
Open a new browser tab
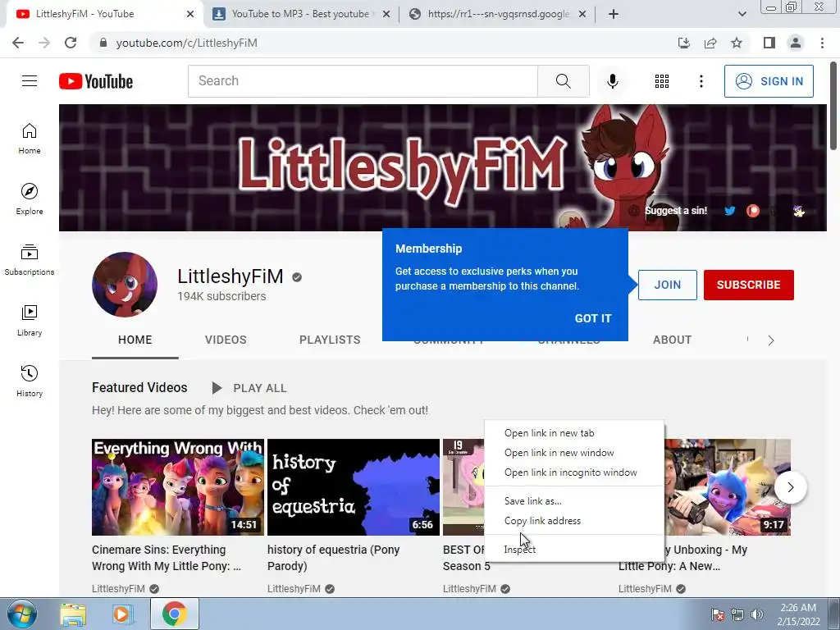pyautogui.click(x=614, y=14)
